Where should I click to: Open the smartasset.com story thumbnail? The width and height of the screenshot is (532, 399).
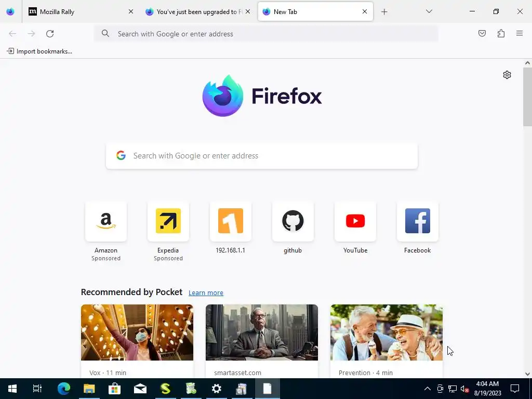pyautogui.click(x=262, y=332)
